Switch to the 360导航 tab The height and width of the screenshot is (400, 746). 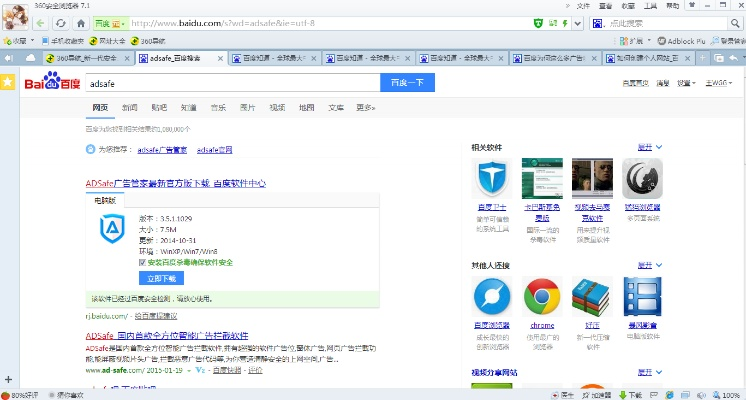87,58
